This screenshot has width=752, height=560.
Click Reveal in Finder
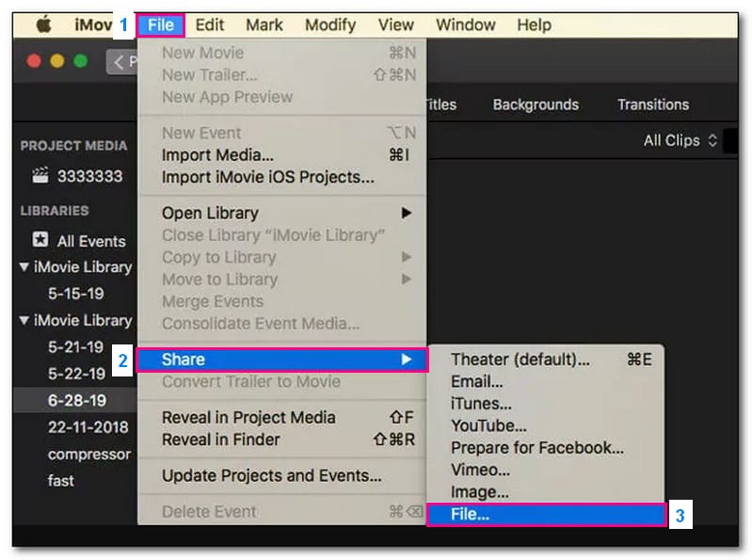[220, 440]
